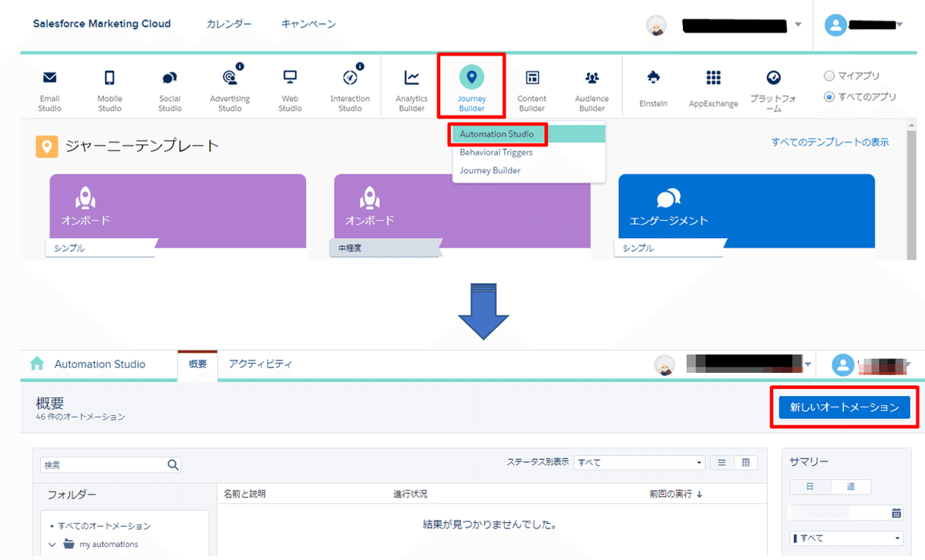
Task: Click Salesforce Marketing Cloud logo text
Action: tap(102, 24)
